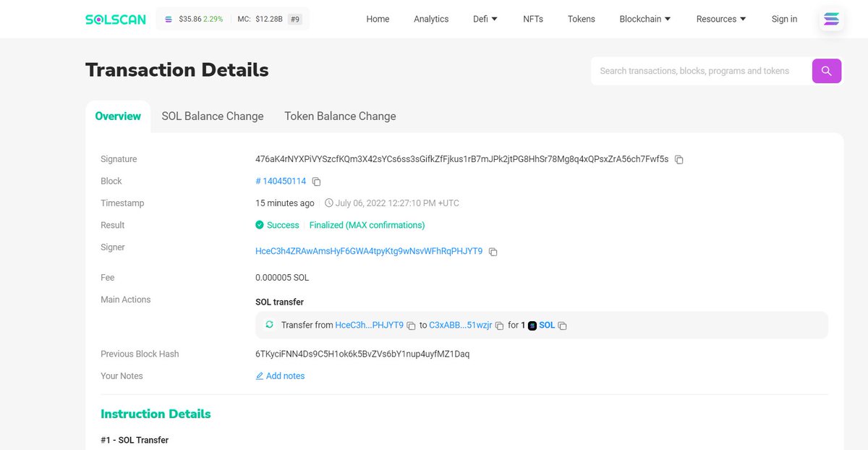
Task: Copy the block number 140450114
Action: [x=316, y=182]
